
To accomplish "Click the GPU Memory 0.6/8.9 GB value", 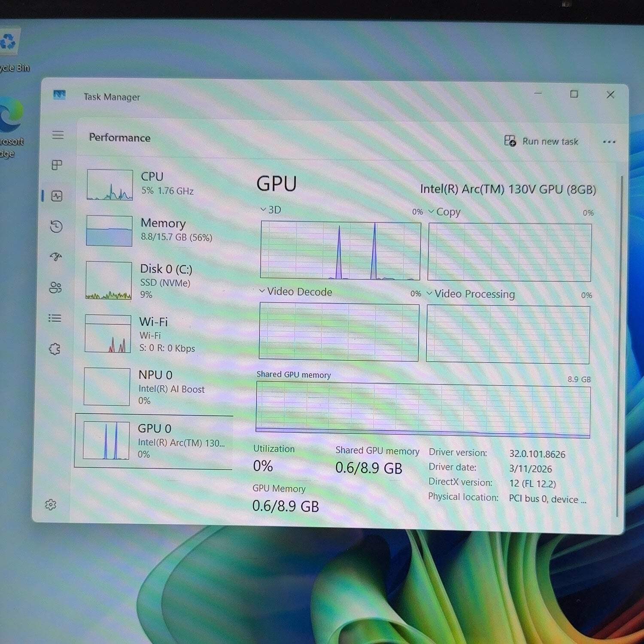I will point(286,506).
